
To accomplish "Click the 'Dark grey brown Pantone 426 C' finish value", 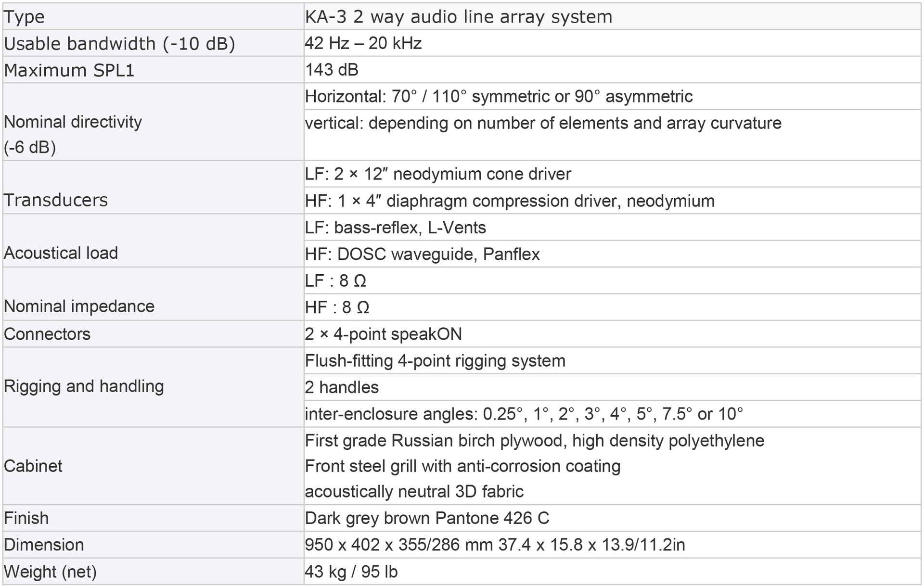I will [427, 518].
